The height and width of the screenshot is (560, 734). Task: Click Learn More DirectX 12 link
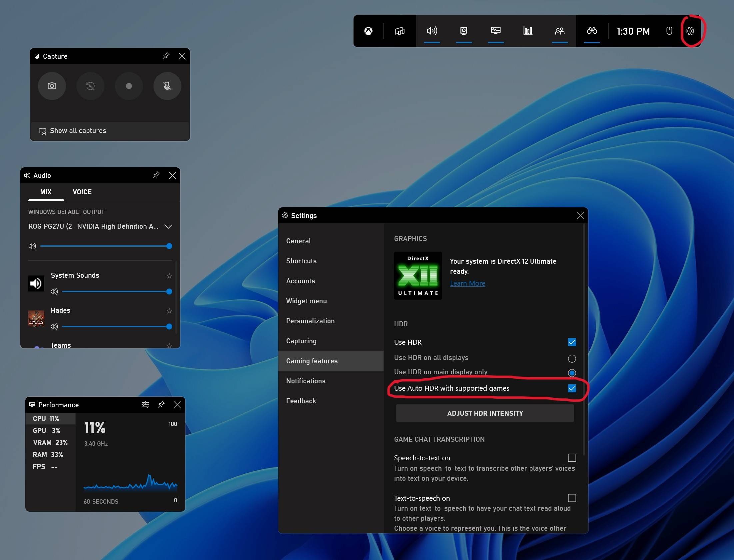pyautogui.click(x=468, y=282)
